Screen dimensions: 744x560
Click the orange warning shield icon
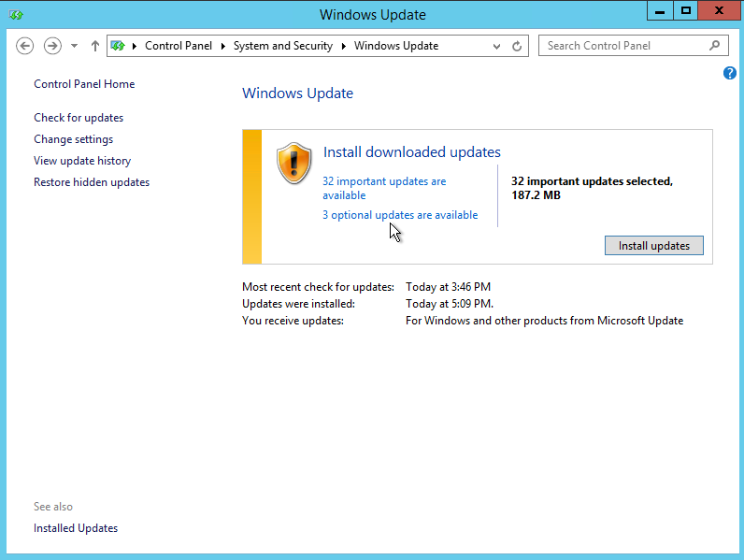[x=294, y=163]
